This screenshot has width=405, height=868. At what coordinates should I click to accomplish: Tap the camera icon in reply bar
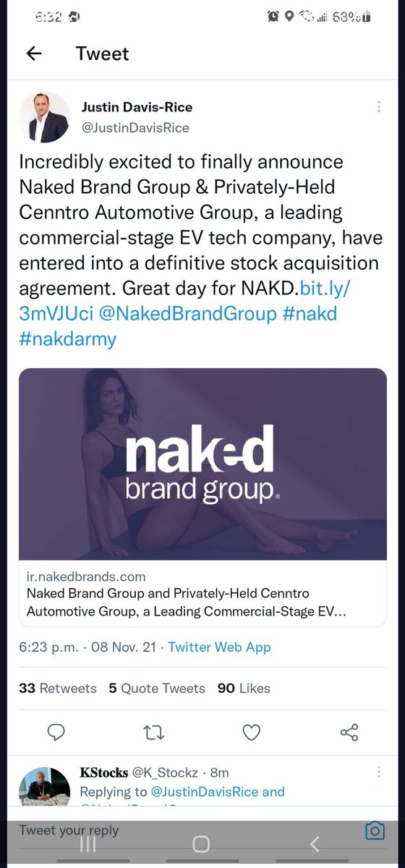(374, 830)
